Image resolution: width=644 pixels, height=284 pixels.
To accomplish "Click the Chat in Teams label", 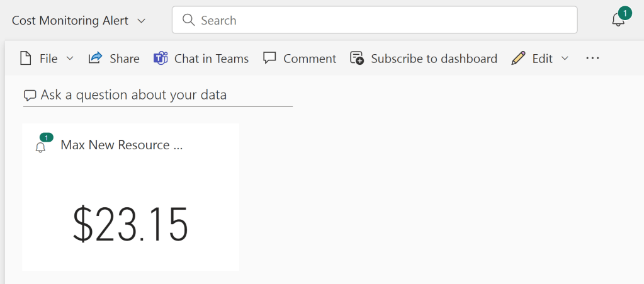I will 211,59.
